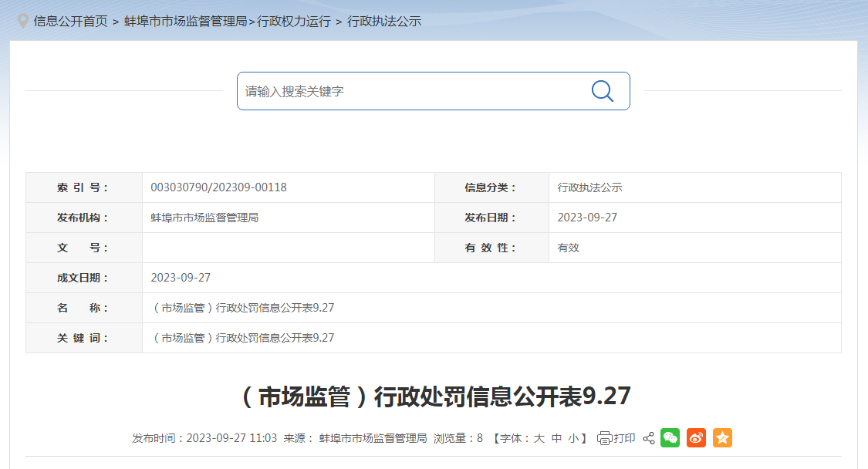Click the 打印 print text link
Image resolution: width=868 pixels, height=469 pixels.
(624, 438)
